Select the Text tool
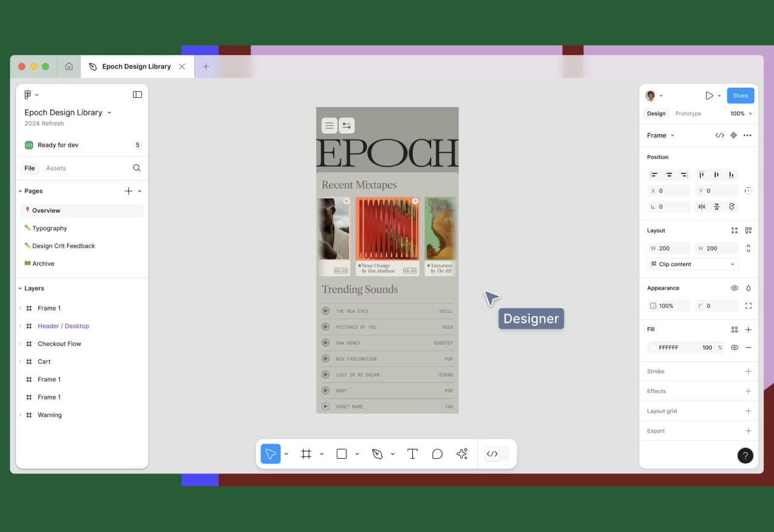The image size is (774, 532). (412, 454)
